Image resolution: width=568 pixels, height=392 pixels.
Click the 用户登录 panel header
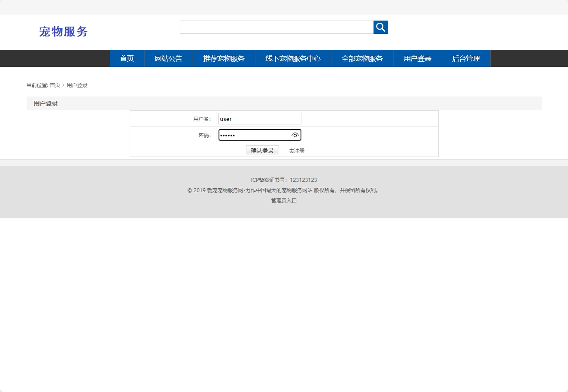coord(46,103)
